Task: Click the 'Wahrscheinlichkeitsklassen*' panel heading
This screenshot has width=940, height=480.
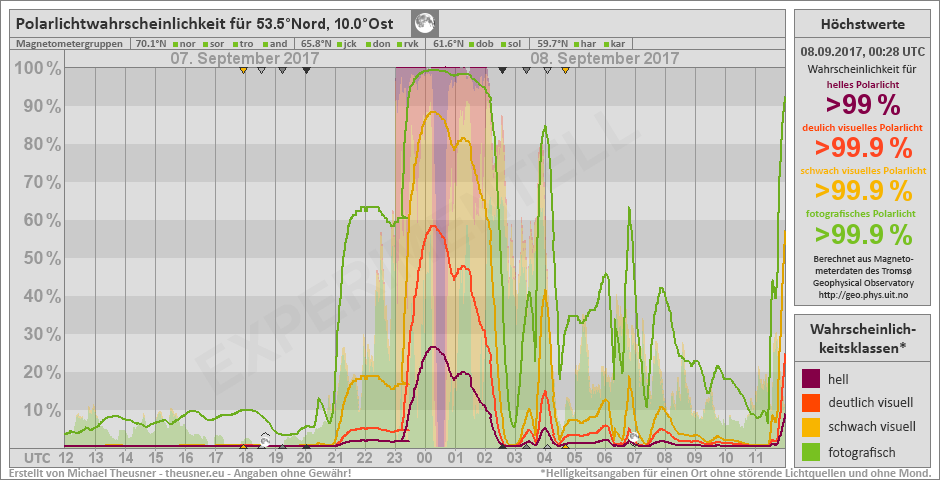Action: pyautogui.click(x=862, y=338)
